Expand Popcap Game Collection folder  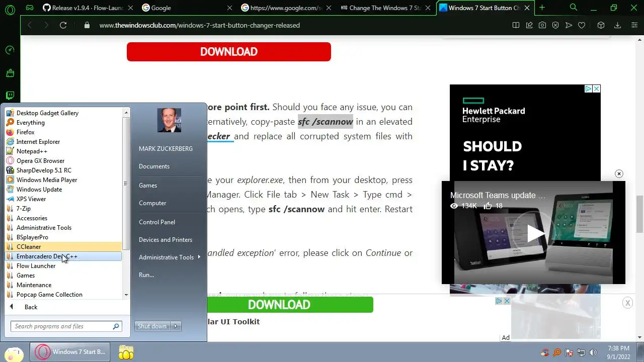click(63, 294)
